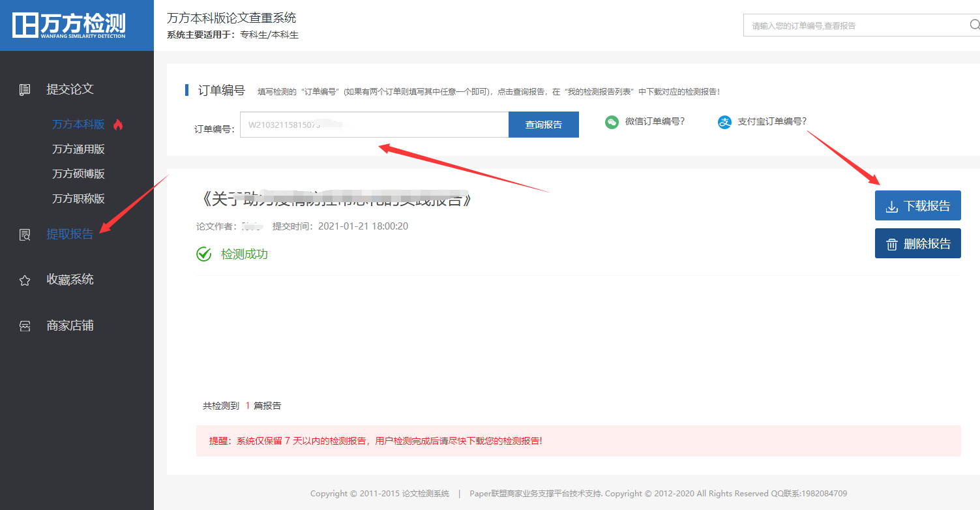980x510 pixels.
Task: Open the 商家店铺 sidebar item
Action: pyautogui.click(x=70, y=325)
